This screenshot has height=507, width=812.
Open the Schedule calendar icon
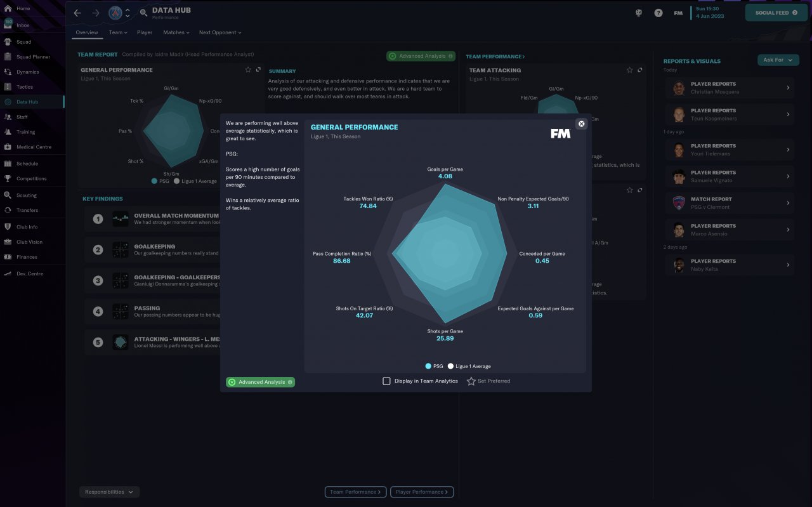(x=8, y=164)
